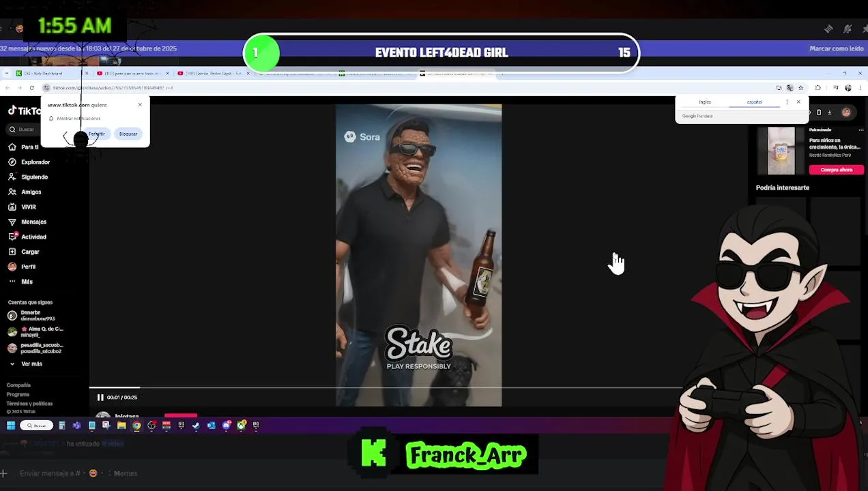The height and width of the screenshot is (491, 868).
Task: Click the Buscar search box in TikTok
Action: pyautogui.click(x=22, y=130)
